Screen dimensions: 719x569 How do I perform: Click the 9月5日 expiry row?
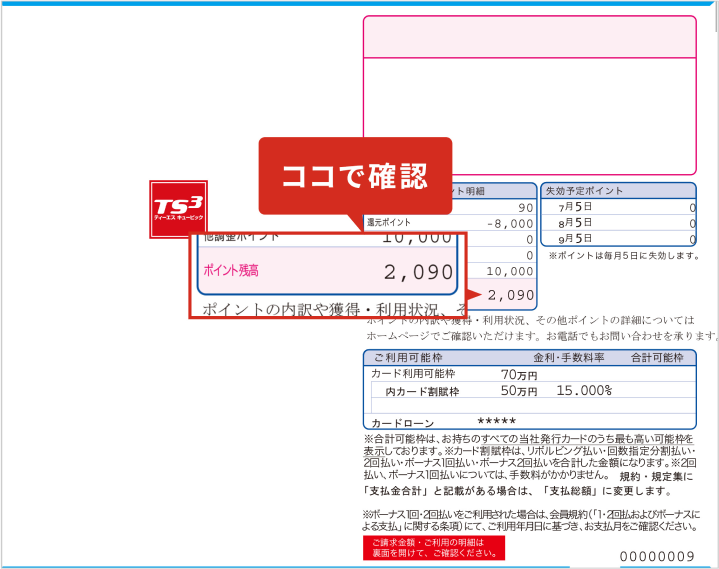[x=617, y=239]
